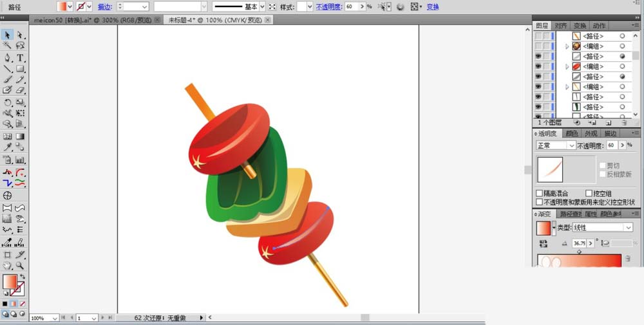Click the 变换 link in control bar

point(433,6)
